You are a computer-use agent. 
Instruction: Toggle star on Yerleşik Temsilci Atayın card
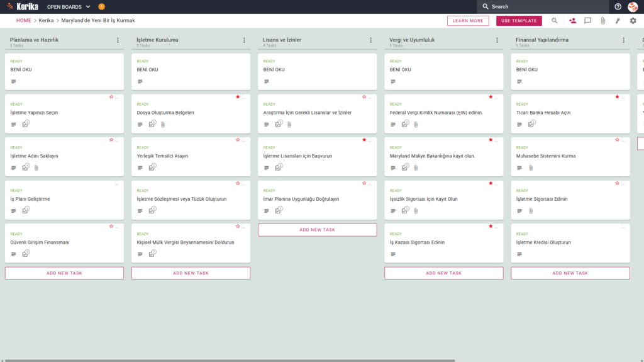click(238, 140)
